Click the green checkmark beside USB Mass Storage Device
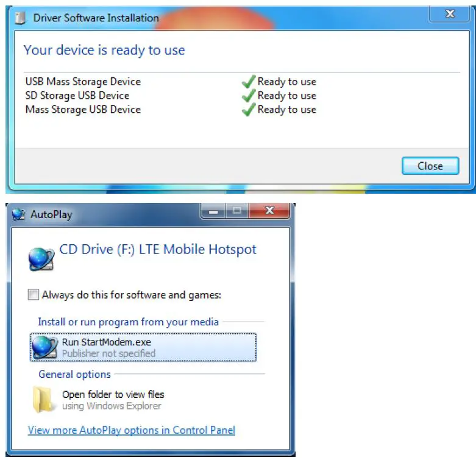The image size is (476, 460). (x=249, y=81)
